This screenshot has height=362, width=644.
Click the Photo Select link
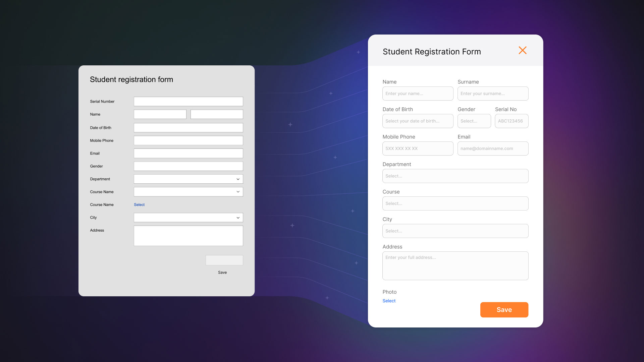(x=389, y=301)
